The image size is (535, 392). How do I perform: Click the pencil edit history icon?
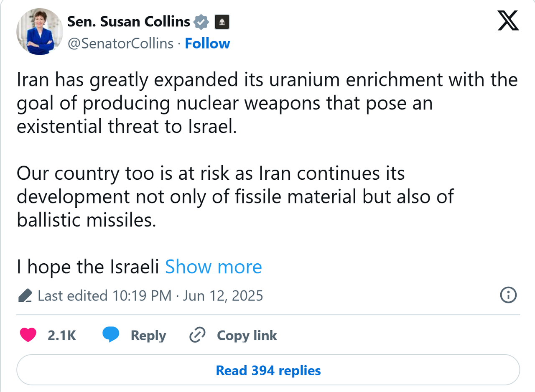(25, 296)
